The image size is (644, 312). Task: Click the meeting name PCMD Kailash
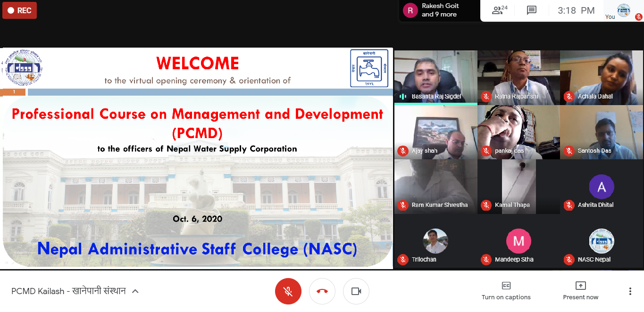(x=68, y=291)
